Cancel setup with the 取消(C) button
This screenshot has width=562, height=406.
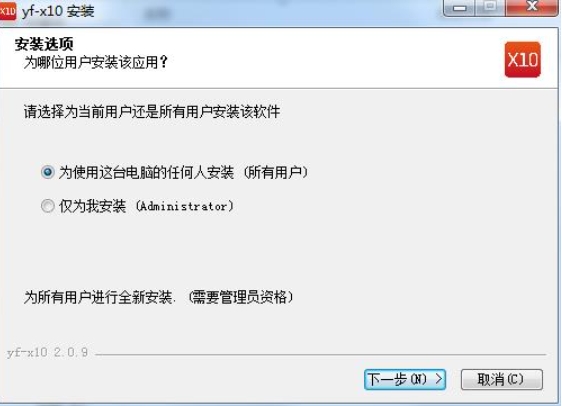(x=502, y=379)
